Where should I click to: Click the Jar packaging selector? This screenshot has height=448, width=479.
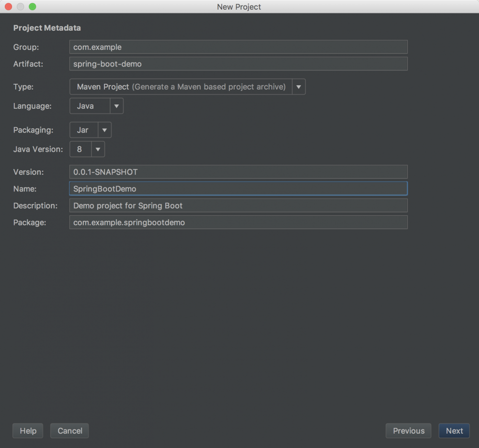pos(84,130)
